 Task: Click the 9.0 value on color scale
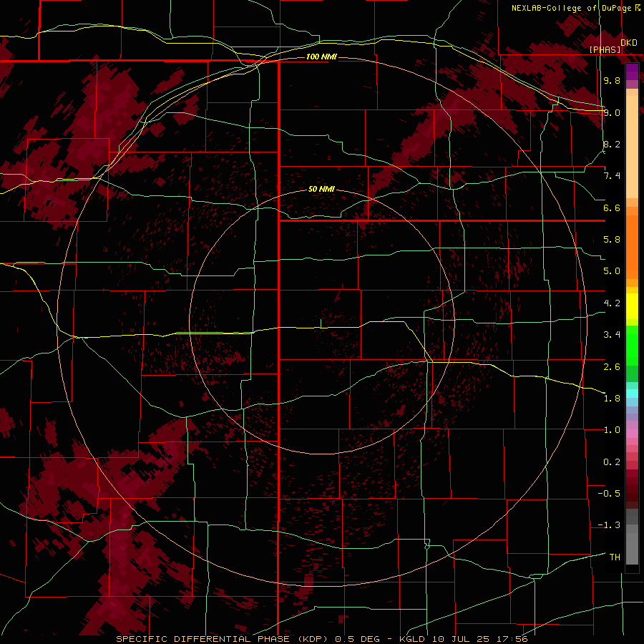tap(612, 112)
